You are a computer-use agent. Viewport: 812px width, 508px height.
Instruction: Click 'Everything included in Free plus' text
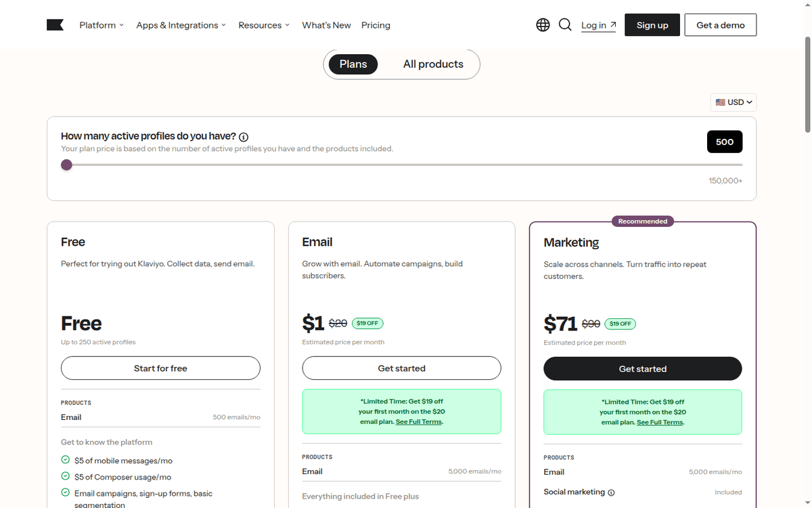[x=361, y=496]
